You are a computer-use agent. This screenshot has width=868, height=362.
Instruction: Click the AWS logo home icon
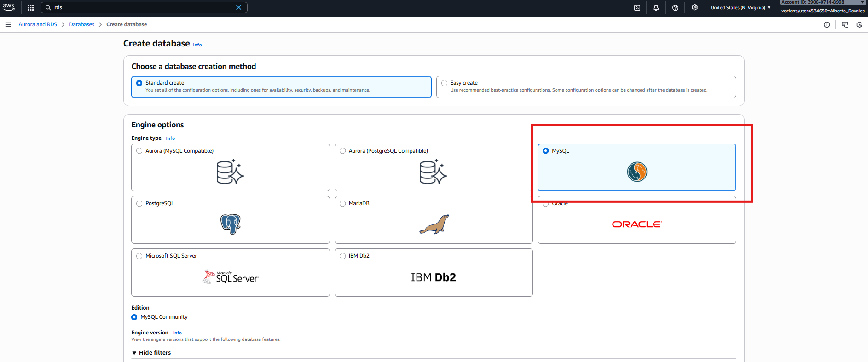pyautogui.click(x=9, y=7)
